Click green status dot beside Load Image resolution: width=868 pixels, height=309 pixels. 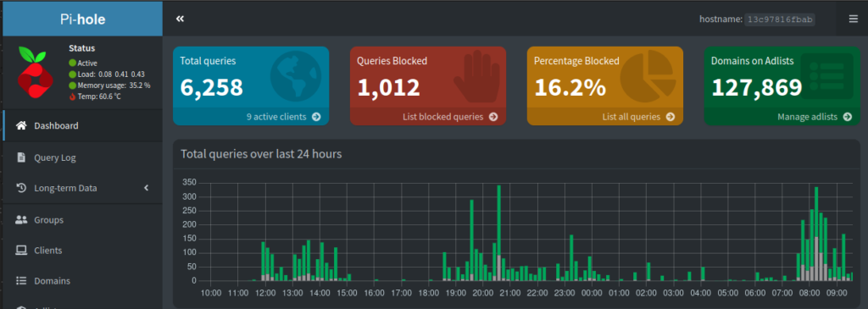pyautogui.click(x=73, y=74)
